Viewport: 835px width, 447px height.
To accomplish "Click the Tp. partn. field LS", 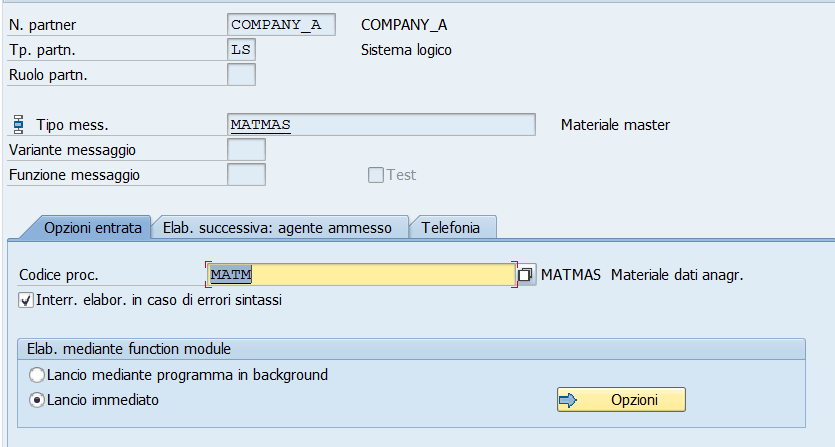I will point(241,50).
